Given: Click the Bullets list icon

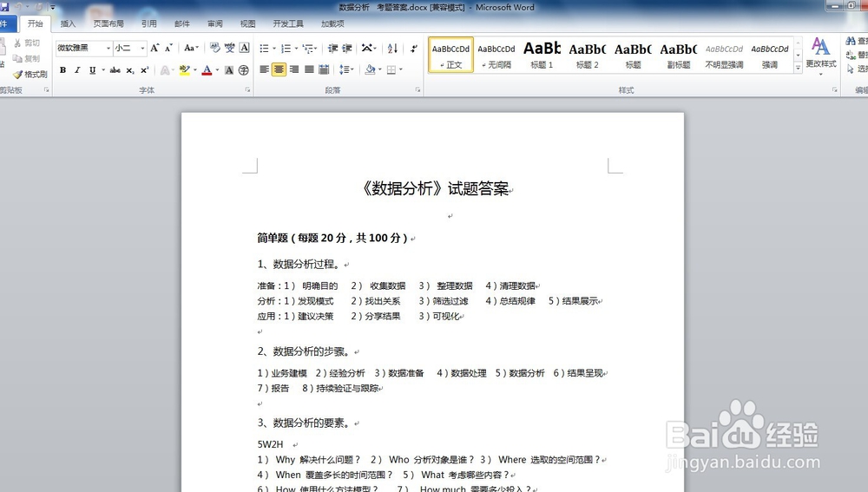Looking at the screenshot, I should pos(265,49).
